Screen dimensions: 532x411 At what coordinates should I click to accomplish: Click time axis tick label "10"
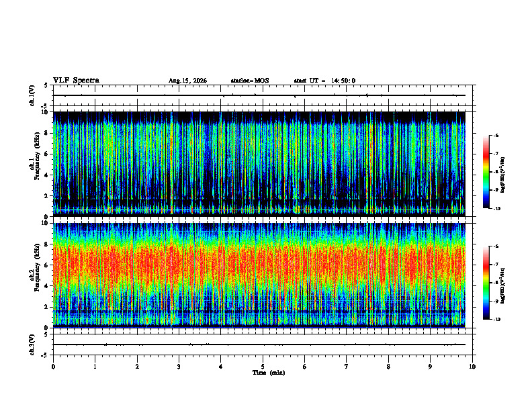coord(472,367)
